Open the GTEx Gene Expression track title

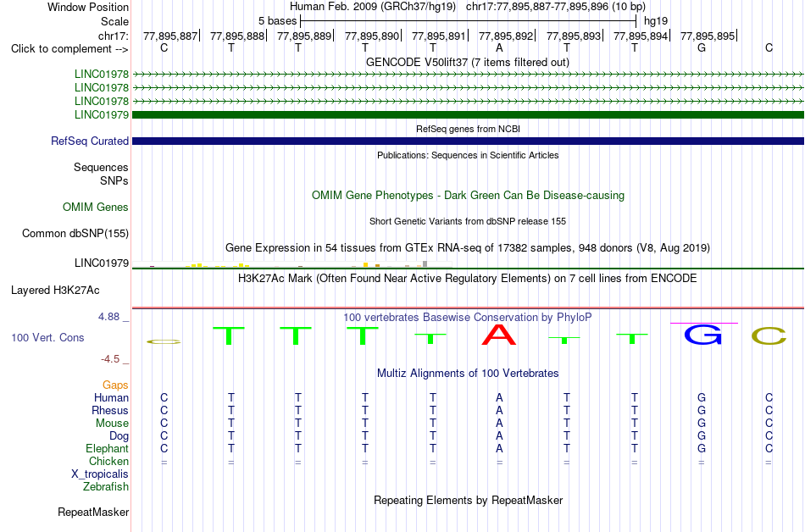coord(468,248)
